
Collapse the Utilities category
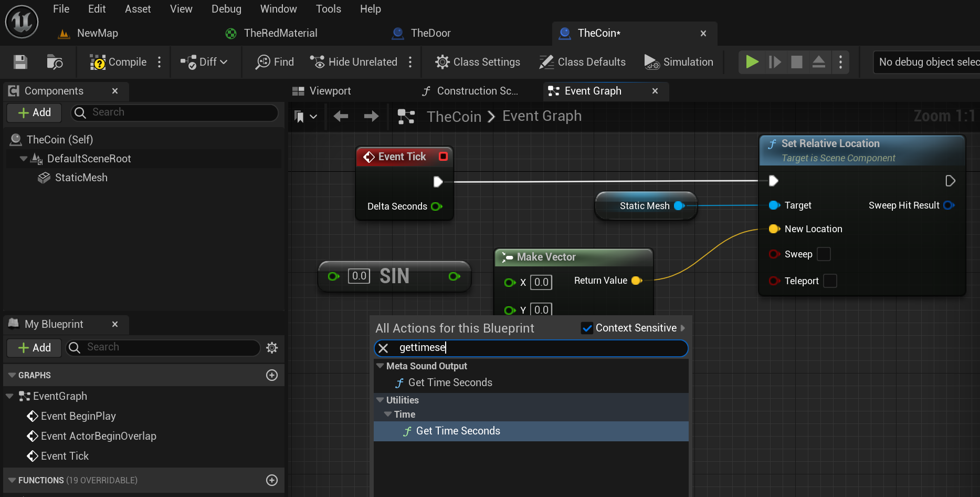click(380, 400)
